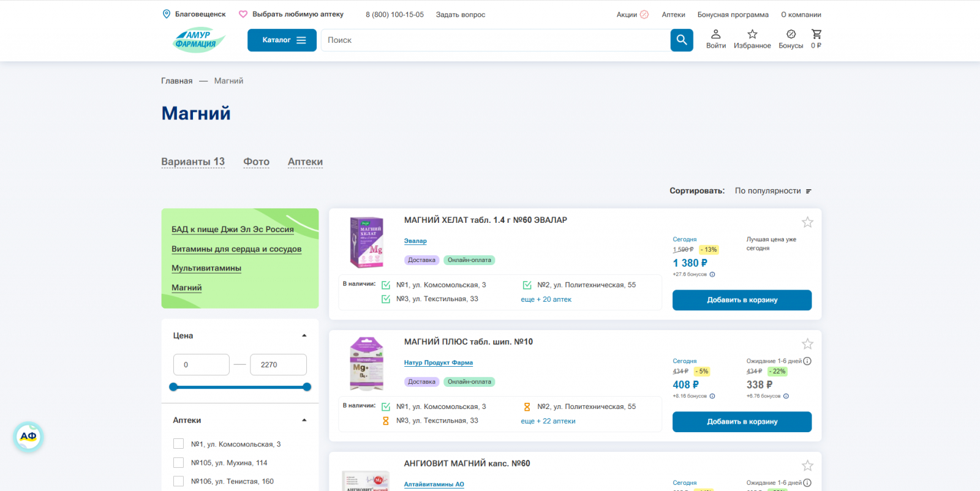Click the minimum price field showing 0
980x491 pixels.
[x=202, y=365]
